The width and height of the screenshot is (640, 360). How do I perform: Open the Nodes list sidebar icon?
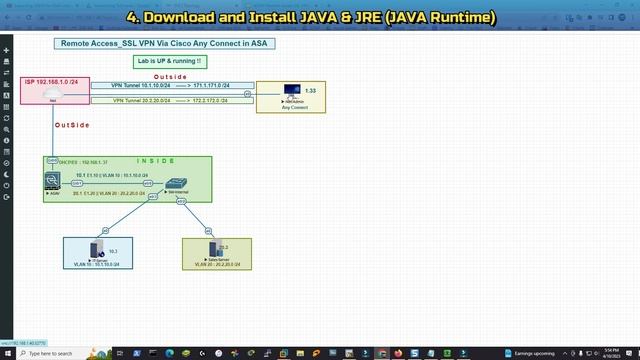pos(6,62)
